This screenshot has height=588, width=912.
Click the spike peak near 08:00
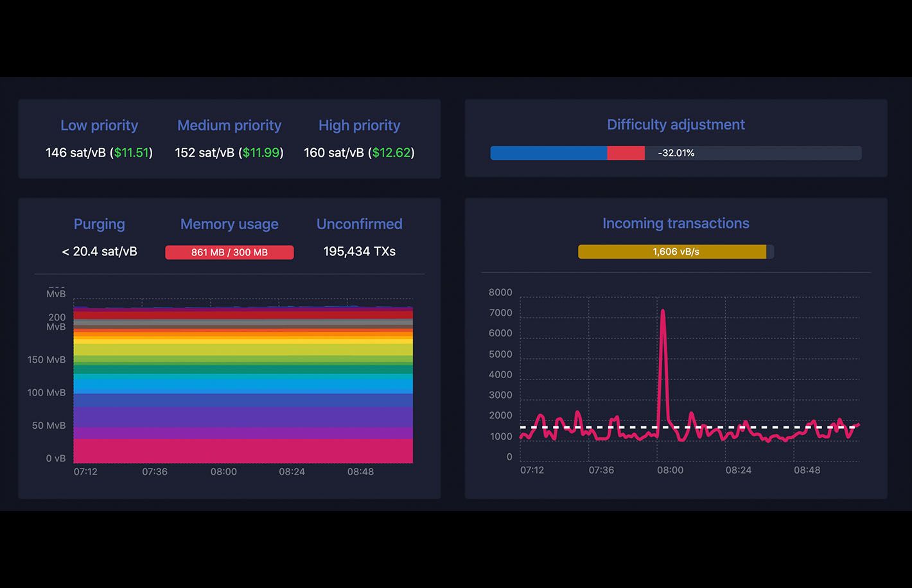662,312
